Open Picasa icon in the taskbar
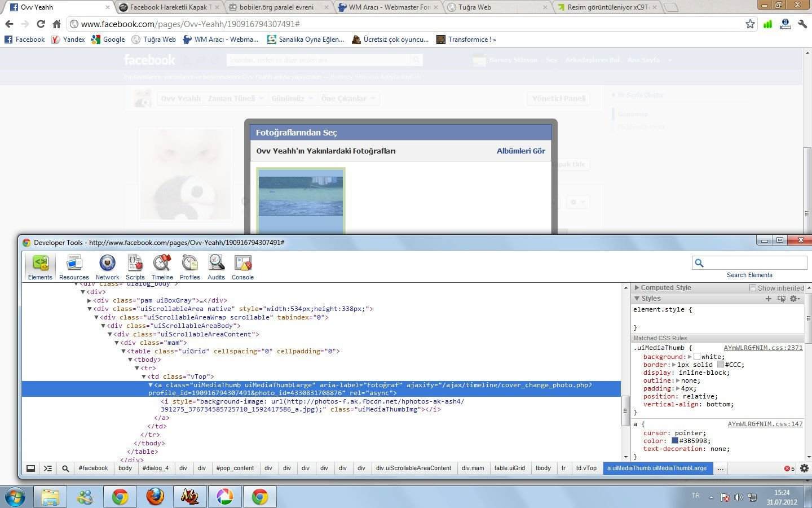The image size is (812, 508). tap(224, 497)
